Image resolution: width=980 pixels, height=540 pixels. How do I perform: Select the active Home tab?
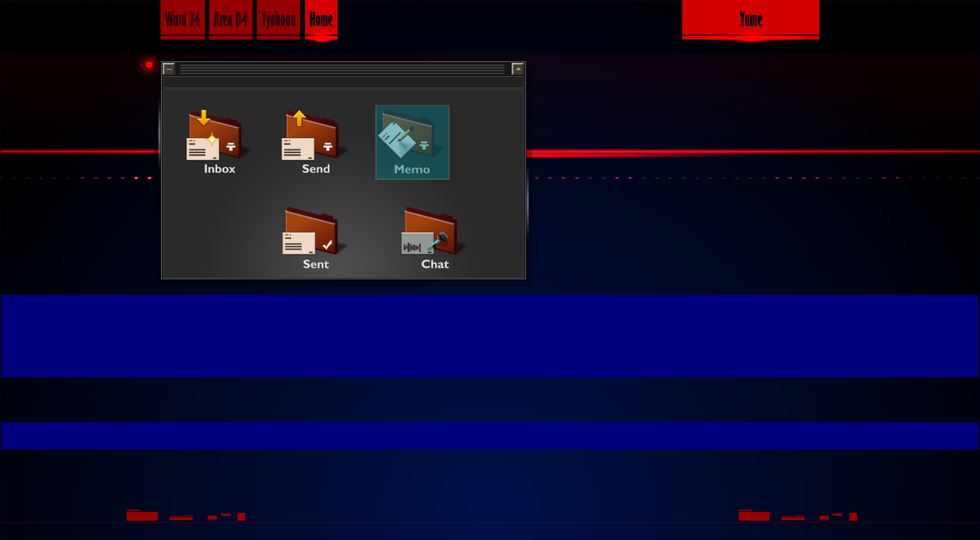point(321,19)
